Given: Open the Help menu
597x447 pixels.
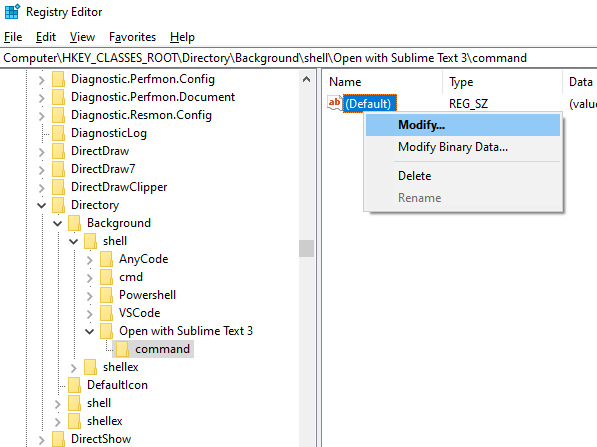Looking at the screenshot, I should pyautogui.click(x=182, y=37).
